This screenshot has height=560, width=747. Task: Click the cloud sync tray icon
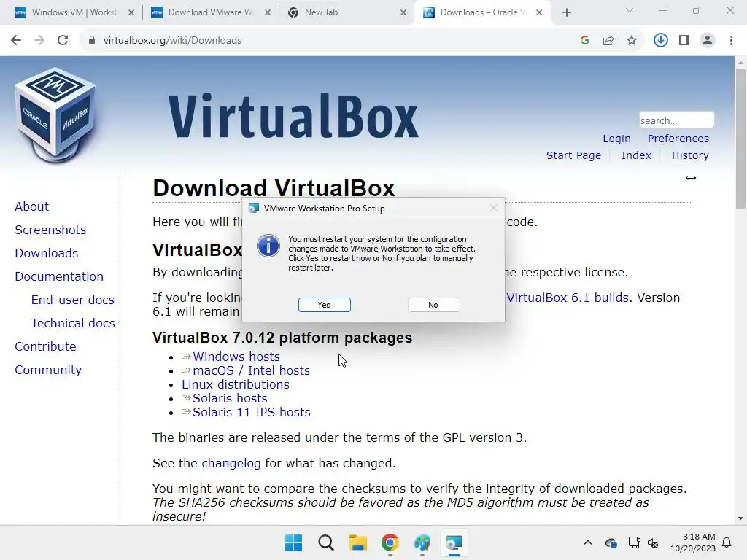coord(611,542)
